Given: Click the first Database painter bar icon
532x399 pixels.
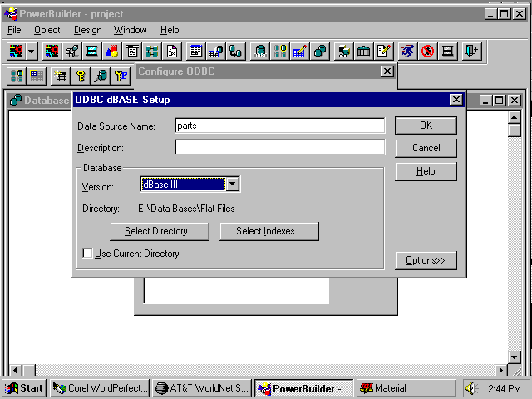Looking at the screenshot, I should (17, 76).
